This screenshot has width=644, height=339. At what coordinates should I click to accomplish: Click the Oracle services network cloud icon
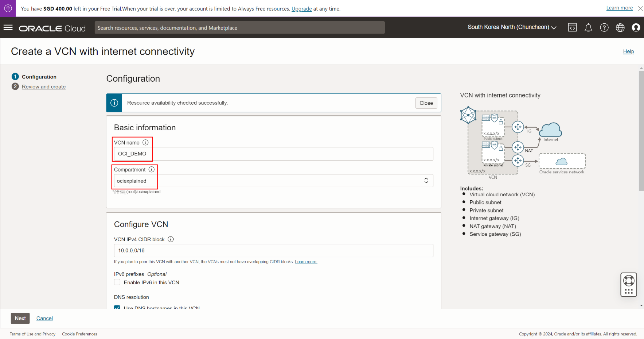pos(562,161)
